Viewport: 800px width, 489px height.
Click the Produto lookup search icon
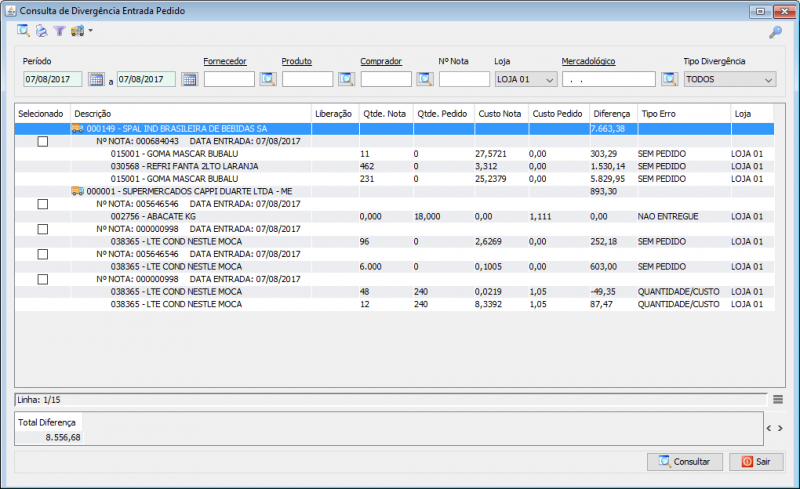[346, 79]
